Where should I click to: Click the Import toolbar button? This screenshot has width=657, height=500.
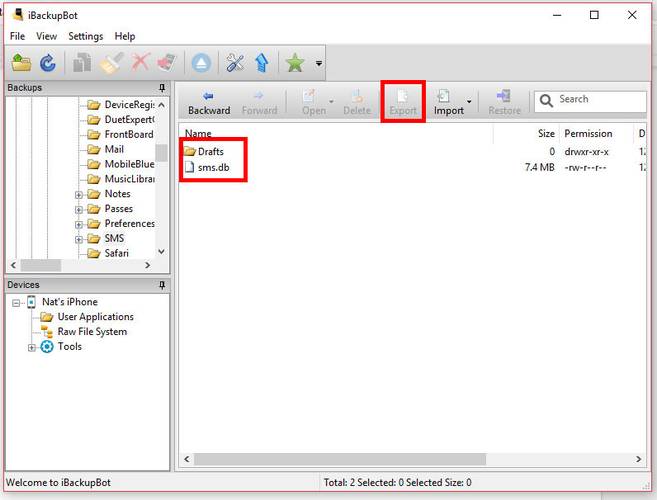[448, 103]
